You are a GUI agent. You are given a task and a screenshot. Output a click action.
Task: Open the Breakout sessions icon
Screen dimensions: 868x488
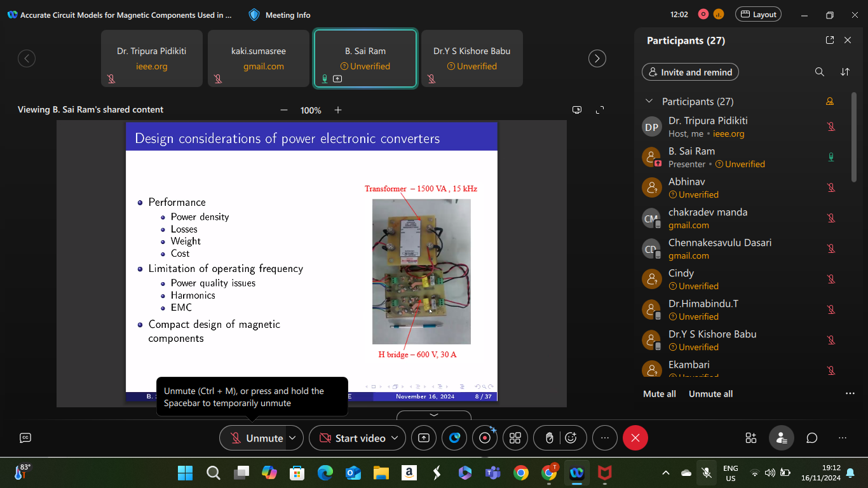coord(515,438)
